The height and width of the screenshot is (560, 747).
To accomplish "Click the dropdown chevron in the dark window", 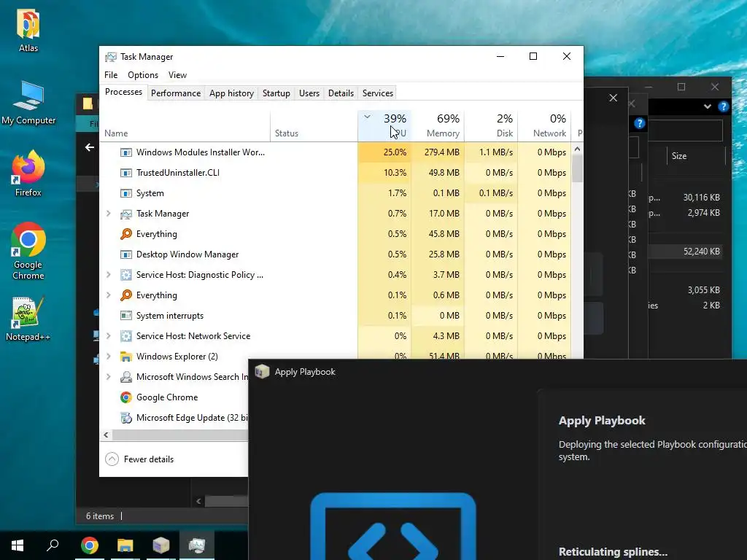I will (x=708, y=106).
